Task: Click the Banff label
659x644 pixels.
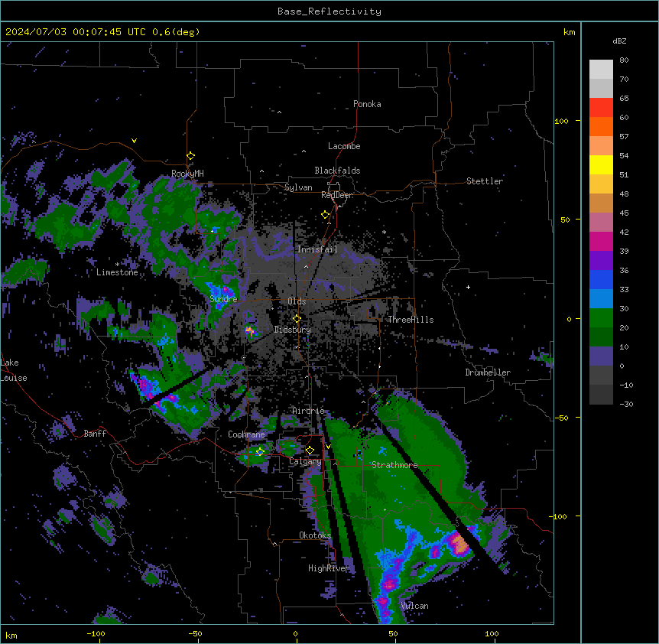Action: 95,434
